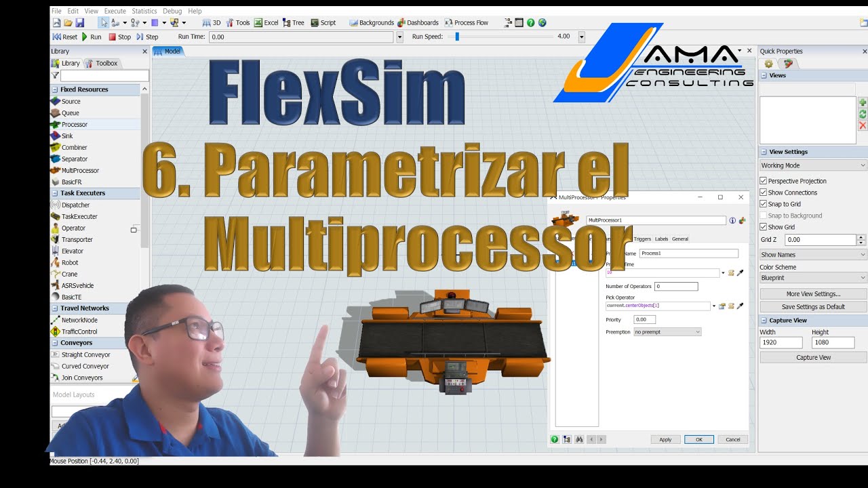Stop the simulation
The image size is (868, 488).
[120, 37]
